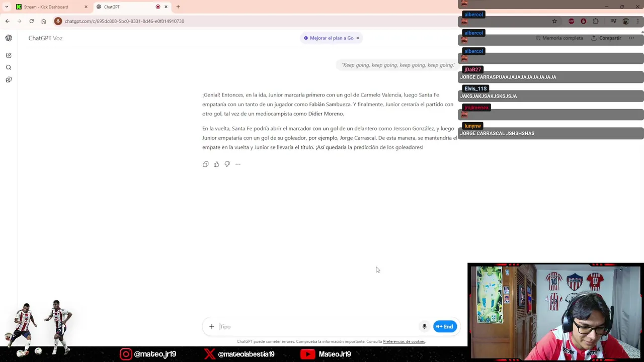Open the ChatGPT logo sidebar icon
The image size is (644, 362).
coord(9,38)
